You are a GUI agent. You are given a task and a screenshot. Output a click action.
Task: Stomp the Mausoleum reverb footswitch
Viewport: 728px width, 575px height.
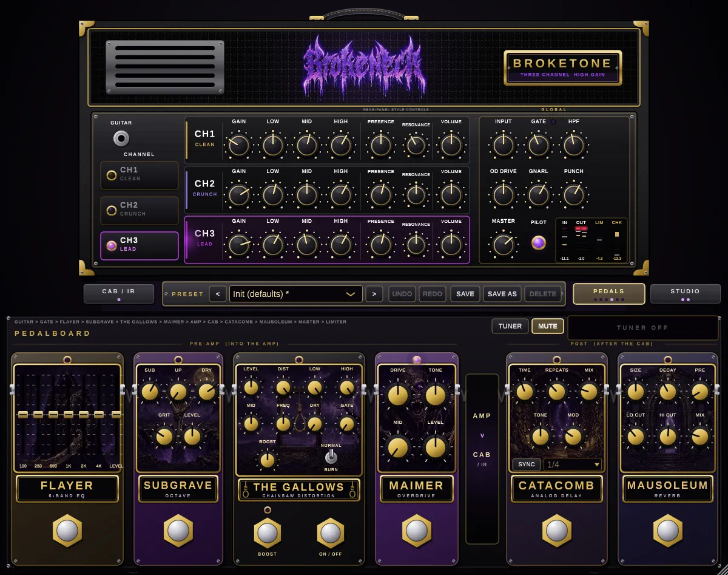click(x=668, y=531)
